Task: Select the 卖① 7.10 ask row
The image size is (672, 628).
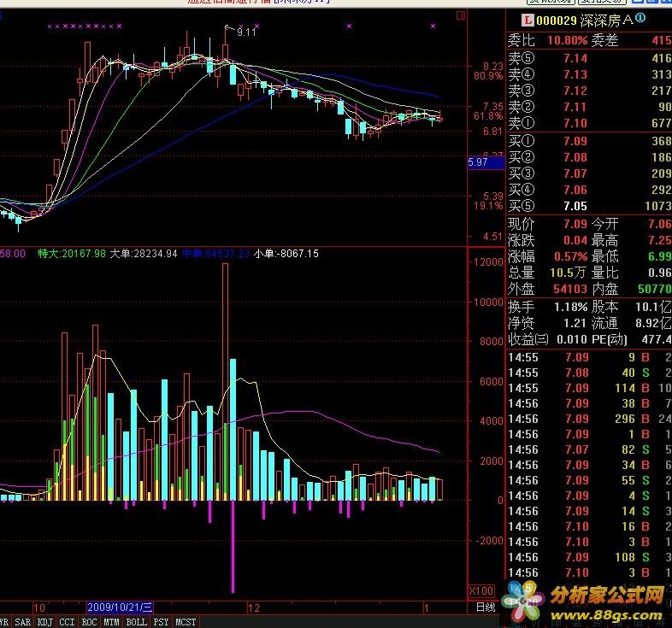Action: click(589, 123)
